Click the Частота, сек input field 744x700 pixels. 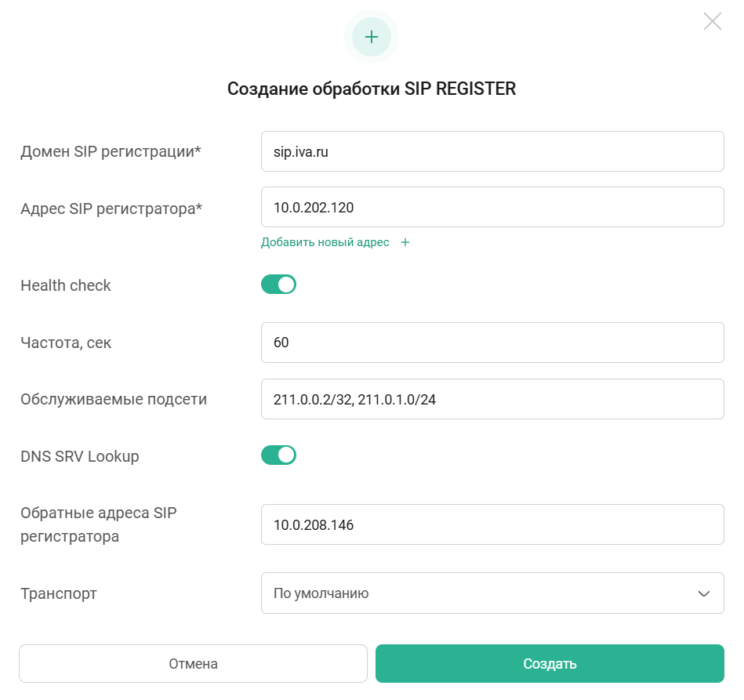[x=492, y=343]
